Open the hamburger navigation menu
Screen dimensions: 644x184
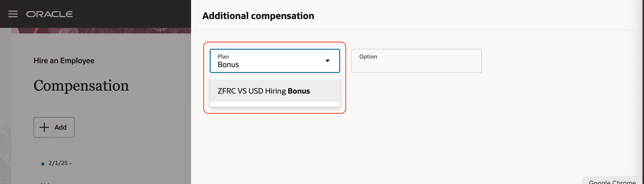pyautogui.click(x=13, y=14)
